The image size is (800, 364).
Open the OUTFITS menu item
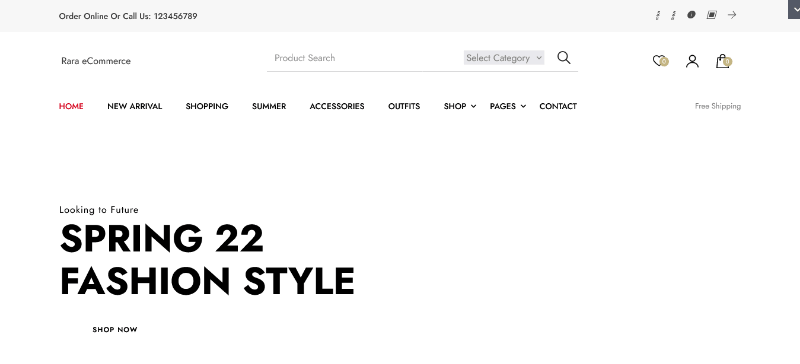tap(404, 106)
